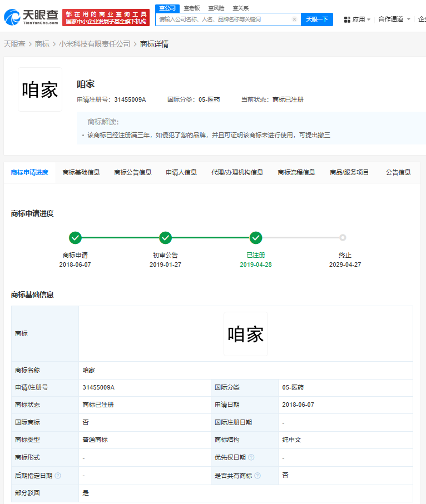Click the 已注册 progress checkmark
The image size is (426, 504).
pos(256,238)
